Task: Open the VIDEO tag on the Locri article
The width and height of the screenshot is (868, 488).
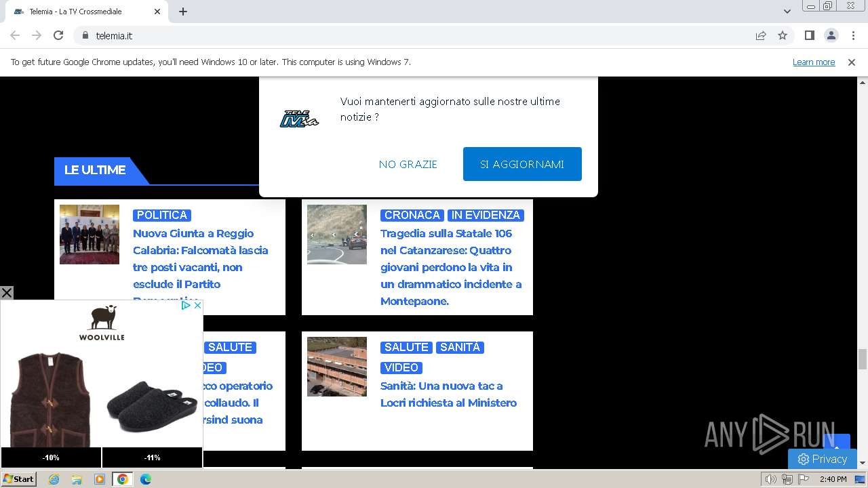Action: click(x=401, y=367)
